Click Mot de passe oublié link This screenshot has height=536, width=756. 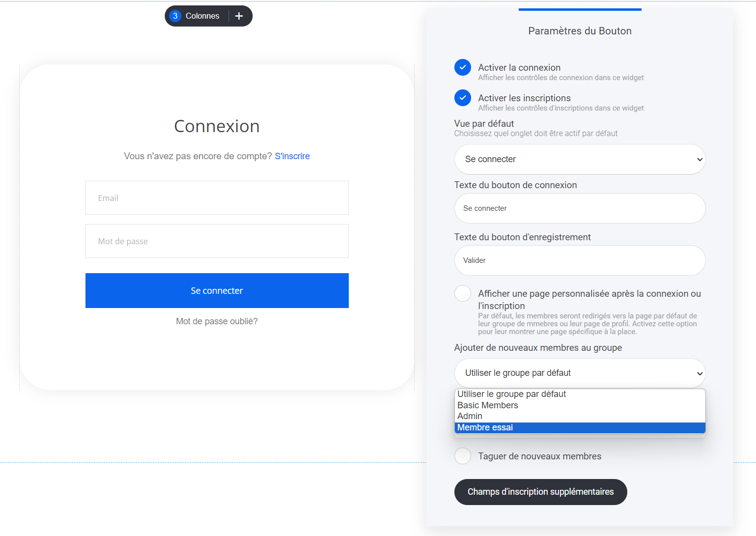[217, 321]
